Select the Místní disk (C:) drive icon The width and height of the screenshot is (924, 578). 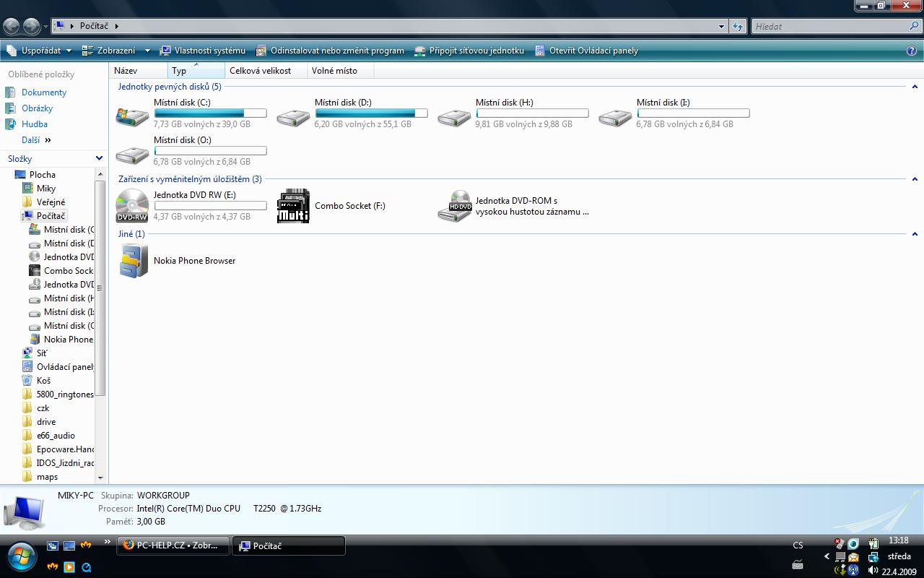(133, 116)
